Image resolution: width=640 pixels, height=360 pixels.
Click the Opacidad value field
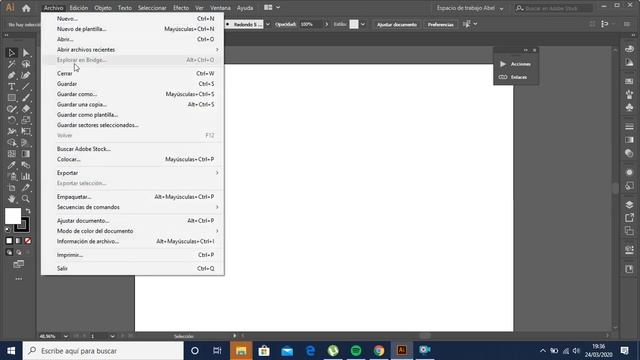click(311, 24)
